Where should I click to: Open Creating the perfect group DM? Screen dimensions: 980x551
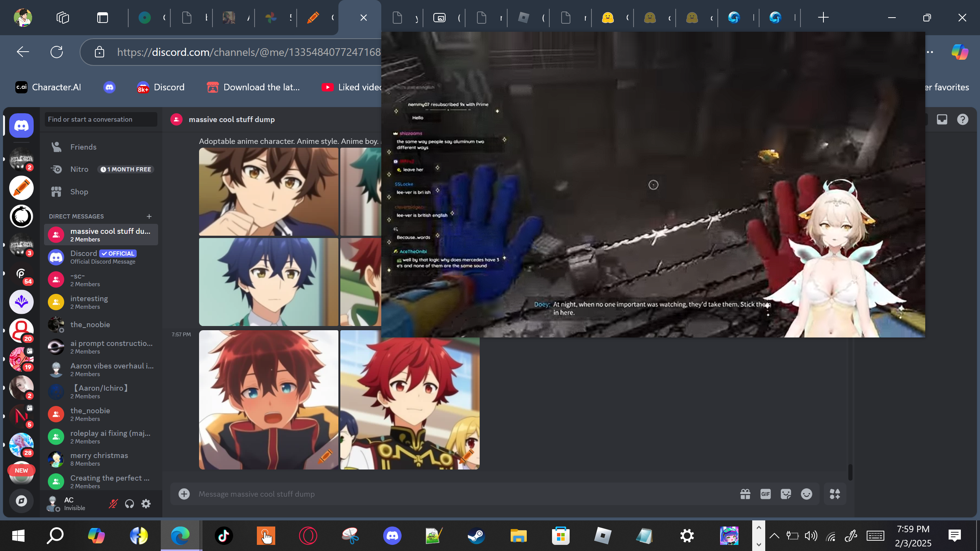click(x=101, y=482)
